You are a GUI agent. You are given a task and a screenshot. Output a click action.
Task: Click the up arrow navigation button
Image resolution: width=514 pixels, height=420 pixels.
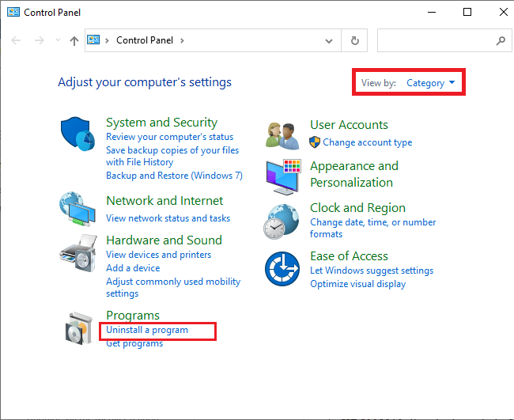click(x=74, y=40)
